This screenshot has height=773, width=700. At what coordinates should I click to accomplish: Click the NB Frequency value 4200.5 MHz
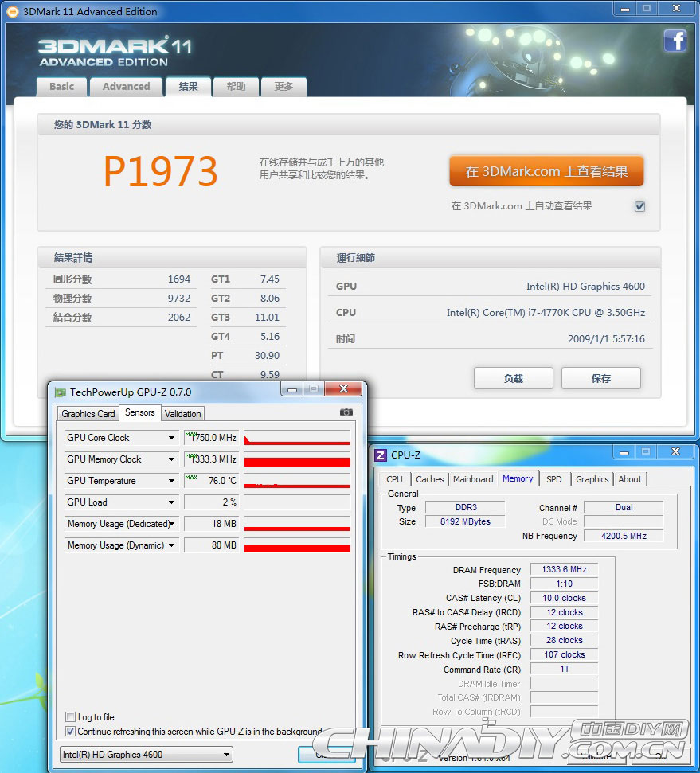[x=624, y=536]
